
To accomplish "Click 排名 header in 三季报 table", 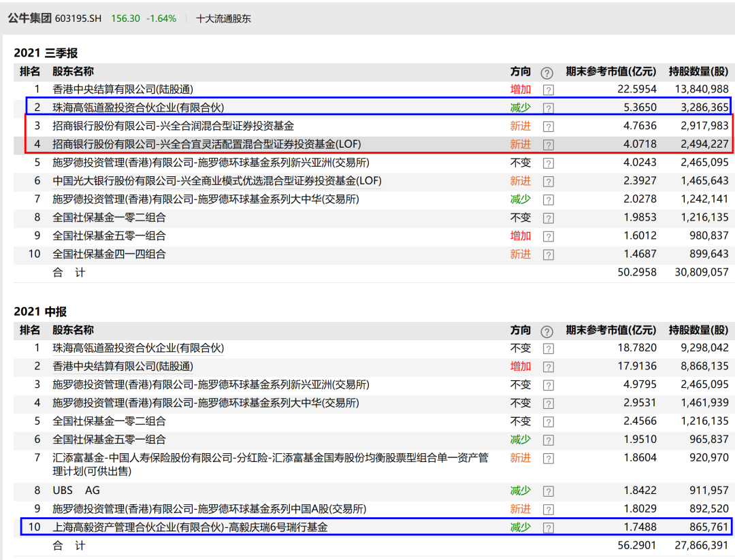I will pyautogui.click(x=30, y=71).
